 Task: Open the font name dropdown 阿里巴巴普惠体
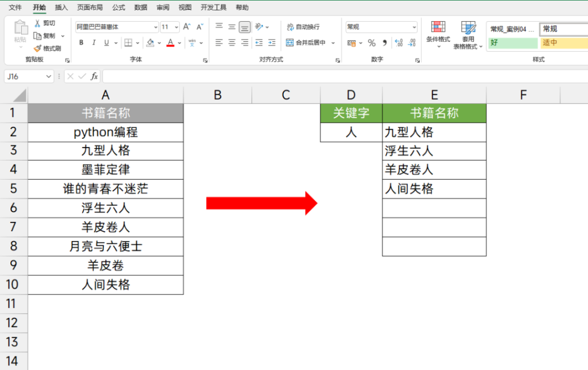coord(156,27)
